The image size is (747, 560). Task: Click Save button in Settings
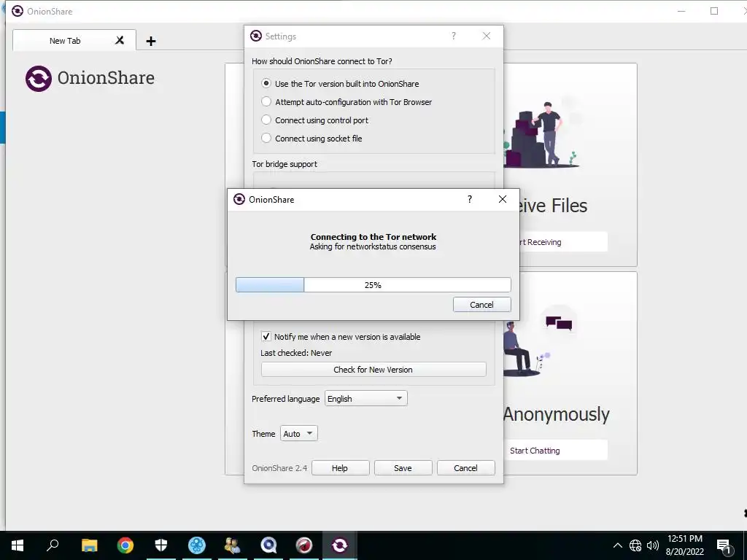point(403,468)
